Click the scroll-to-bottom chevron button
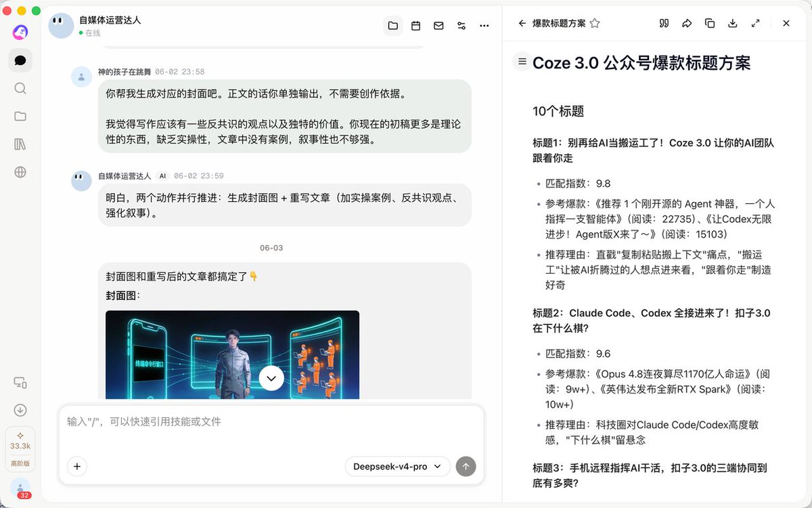This screenshot has height=508, width=812. (271, 378)
